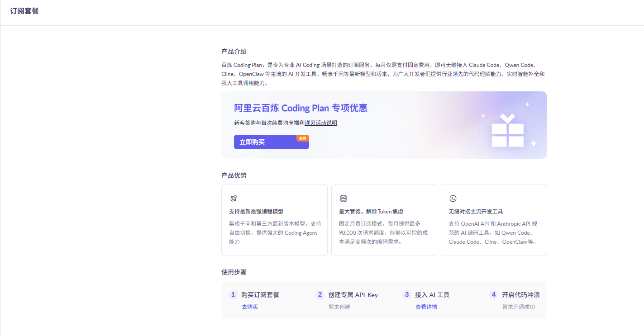Select the step 1 number badge
644x336 pixels.
click(233, 295)
